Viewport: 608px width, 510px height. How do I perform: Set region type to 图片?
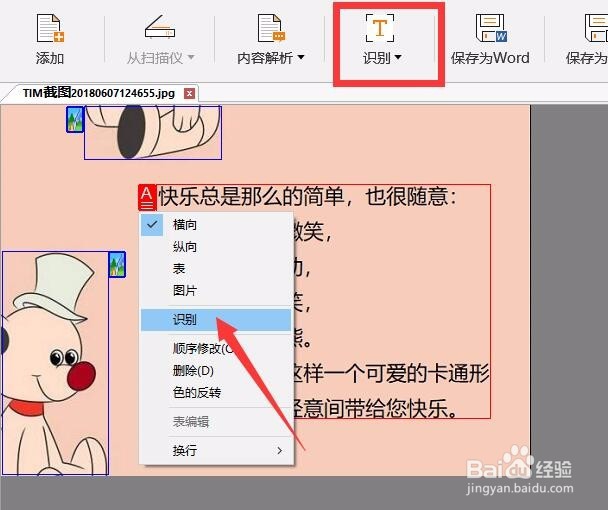(x=216, y=290)
